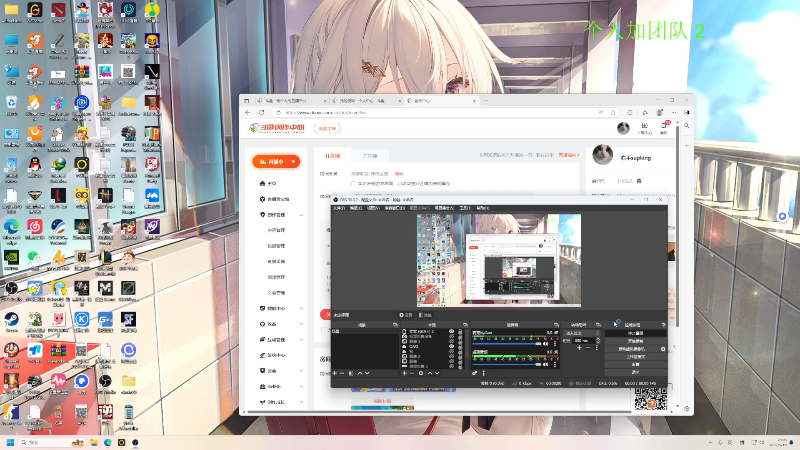Pop out the OBS Sources dock
The image size is (800, 450).
pyautogui.click(x=466, y=325)
